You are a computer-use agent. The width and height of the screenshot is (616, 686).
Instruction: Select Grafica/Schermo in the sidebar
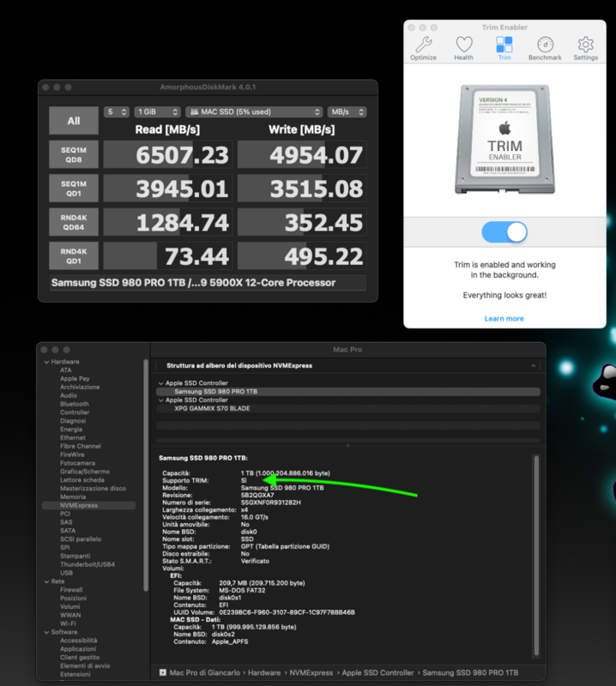click(85, 472)
